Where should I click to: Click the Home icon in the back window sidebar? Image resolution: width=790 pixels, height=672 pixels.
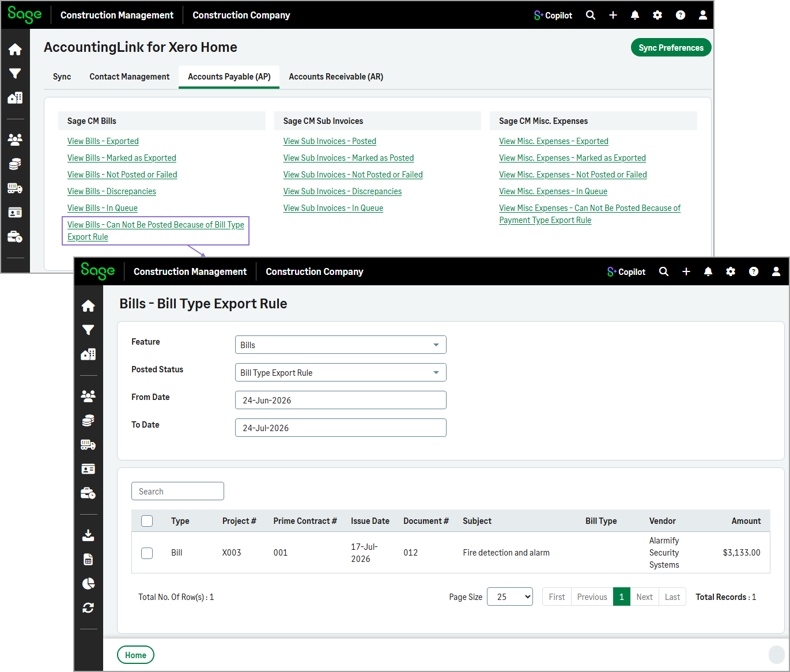point(15,50)
